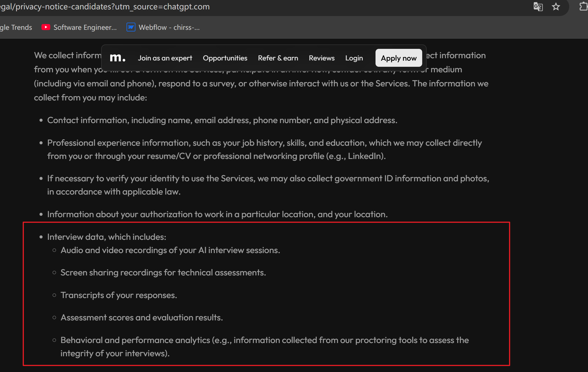The image size is (588, 372).
Task: Open the Webflow bookmark favicon
Action: click(131, 27)
